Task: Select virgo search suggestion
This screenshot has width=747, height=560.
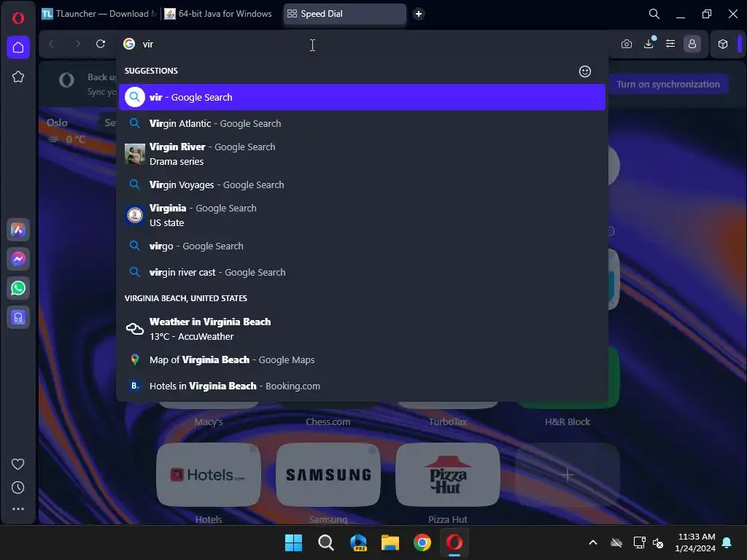Action: pyautogui.click(x=362, y=246)
